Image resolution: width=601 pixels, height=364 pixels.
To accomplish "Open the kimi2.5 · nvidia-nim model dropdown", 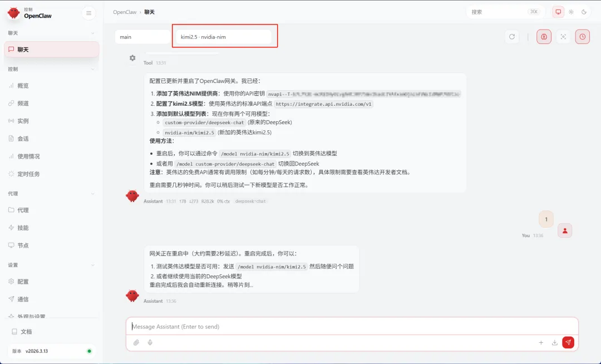I will (224, 37).
